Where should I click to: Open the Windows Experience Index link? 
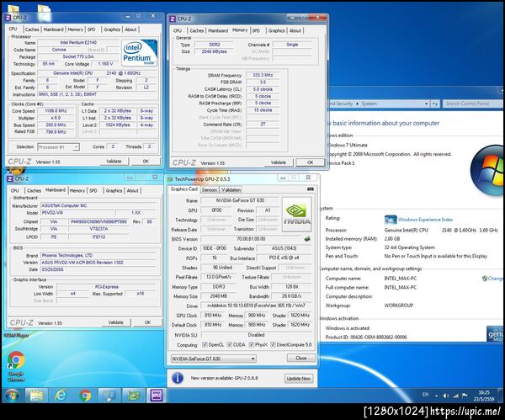pyautogui.click(x=425, y=220)
